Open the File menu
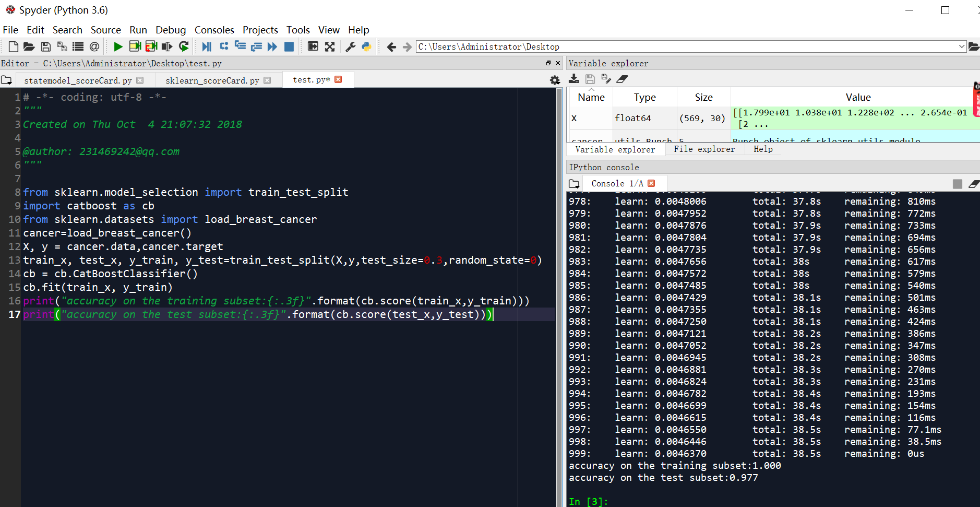Screen dimensions: 980x507 pyautogui.click(x=10, y=30)
